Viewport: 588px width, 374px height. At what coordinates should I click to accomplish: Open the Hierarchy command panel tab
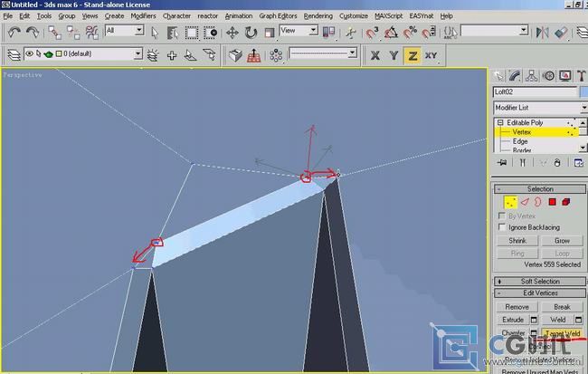pos(531,76)
